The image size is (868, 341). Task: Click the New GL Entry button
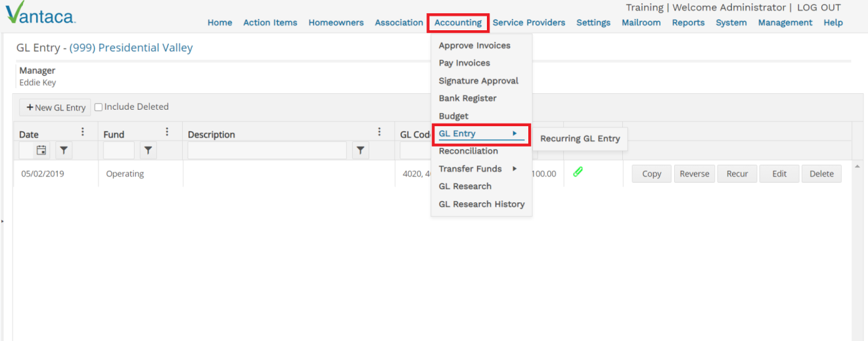[55, 107]
